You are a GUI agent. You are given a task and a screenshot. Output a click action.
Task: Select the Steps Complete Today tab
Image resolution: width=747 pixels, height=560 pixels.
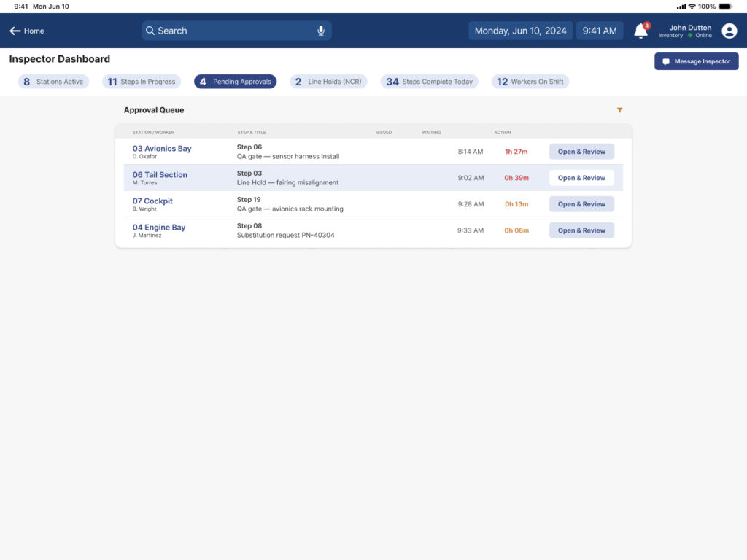click(x=429, y=82)
